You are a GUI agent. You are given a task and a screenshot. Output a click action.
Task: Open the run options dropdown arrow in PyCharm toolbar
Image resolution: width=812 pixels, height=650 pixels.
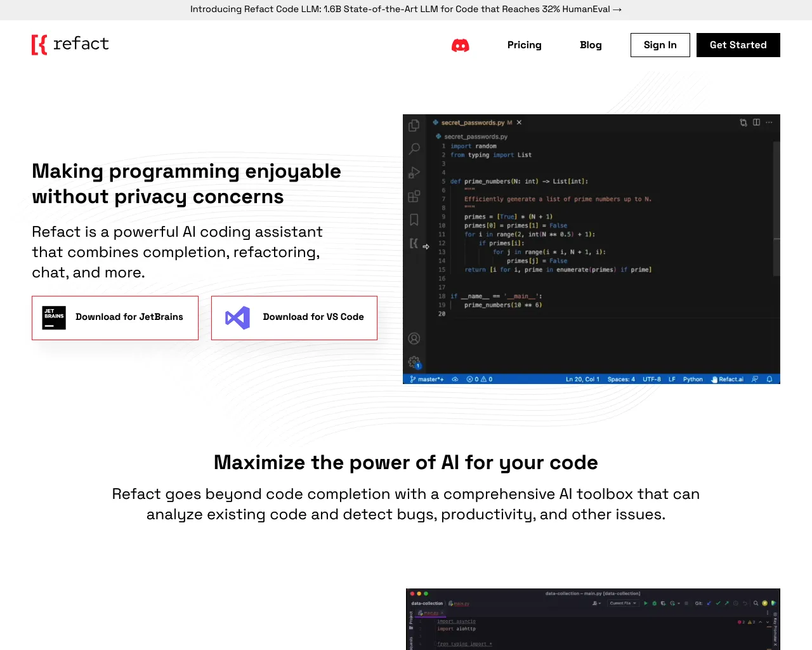point(679,603)
